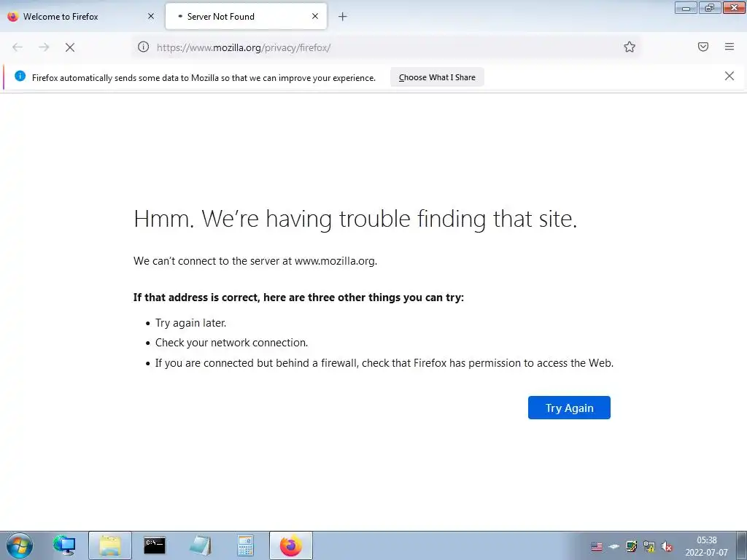Viewport: 747px width, 560px height.
Task: Open Calculator from taskbar
Action: pyautogui.click(x=245, y=545)
